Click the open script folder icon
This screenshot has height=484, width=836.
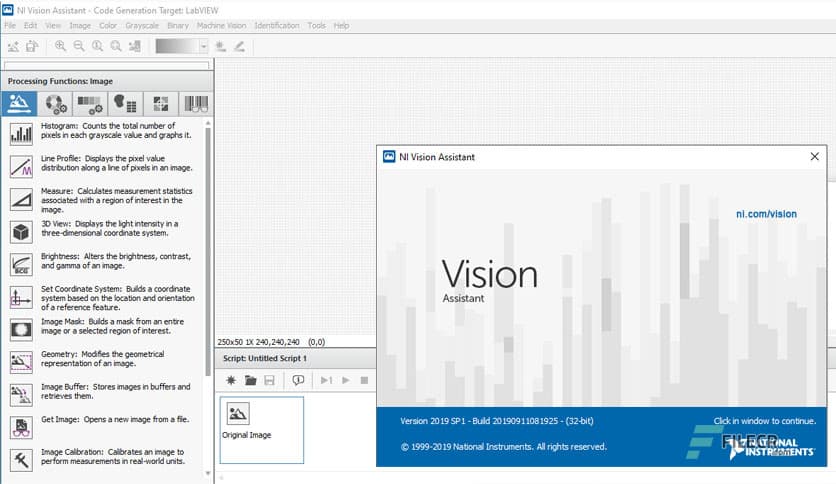pyautogui.click(x=250, y=380)
